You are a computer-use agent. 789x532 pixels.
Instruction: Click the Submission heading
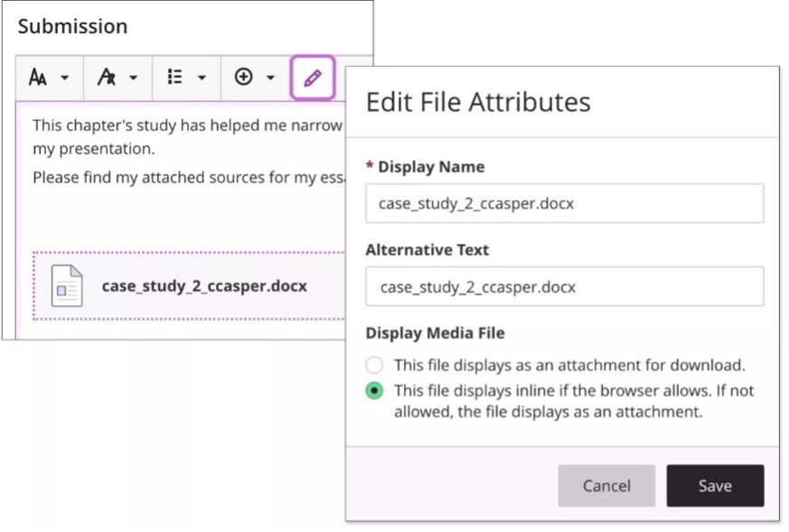[x=73, y=26]
